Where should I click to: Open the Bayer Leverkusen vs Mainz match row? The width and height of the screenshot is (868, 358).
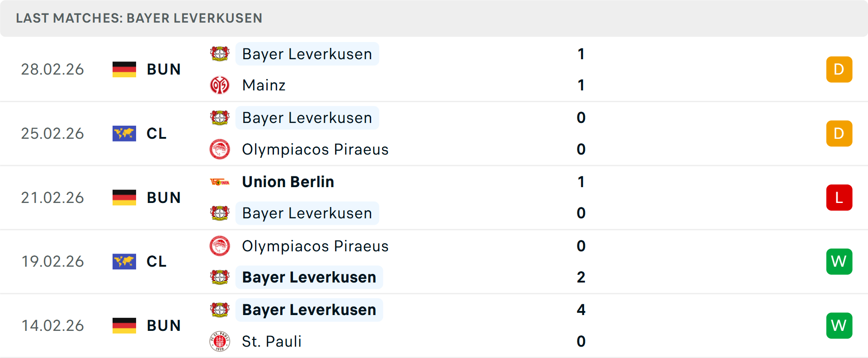coord(434,69)
